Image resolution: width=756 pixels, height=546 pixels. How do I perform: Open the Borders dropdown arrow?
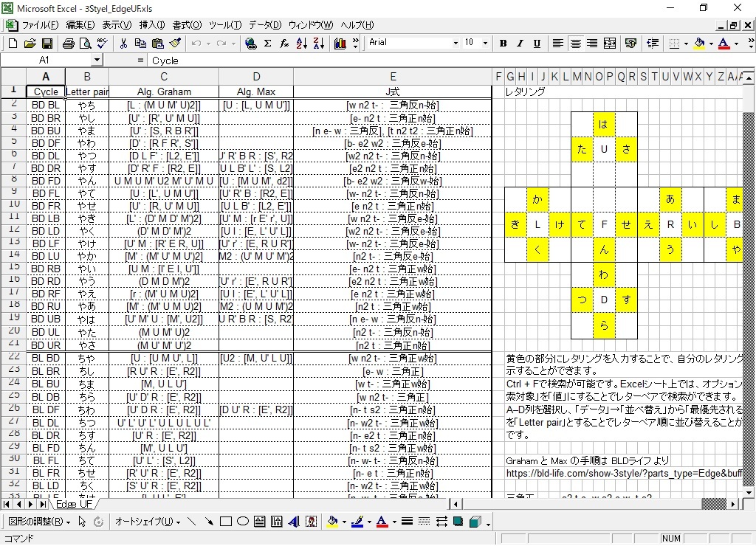point(686,44)
